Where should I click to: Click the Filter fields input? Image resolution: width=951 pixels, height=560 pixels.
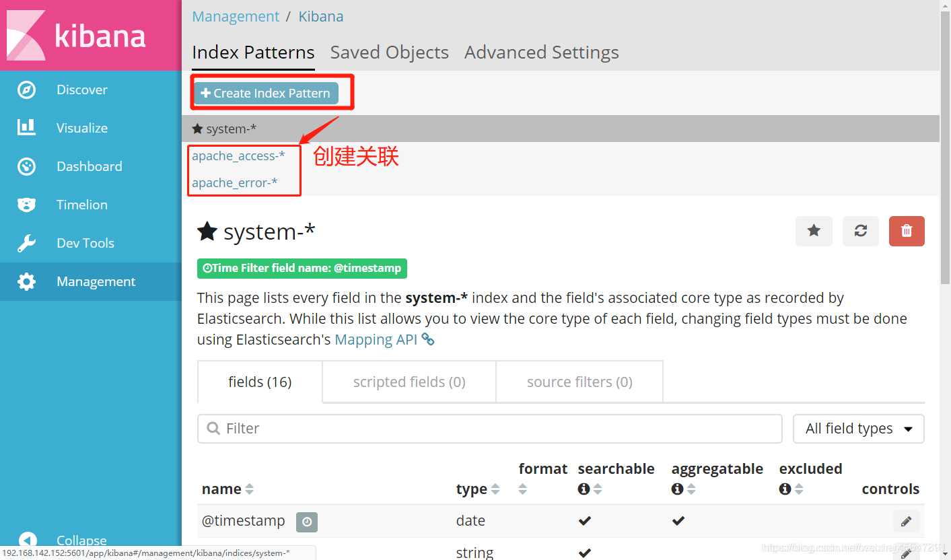click(490, 429)
